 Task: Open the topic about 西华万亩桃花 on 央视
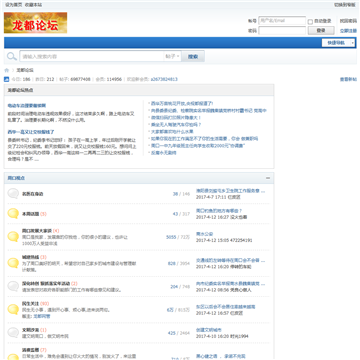pyautogui.click(x=182, y=103)
